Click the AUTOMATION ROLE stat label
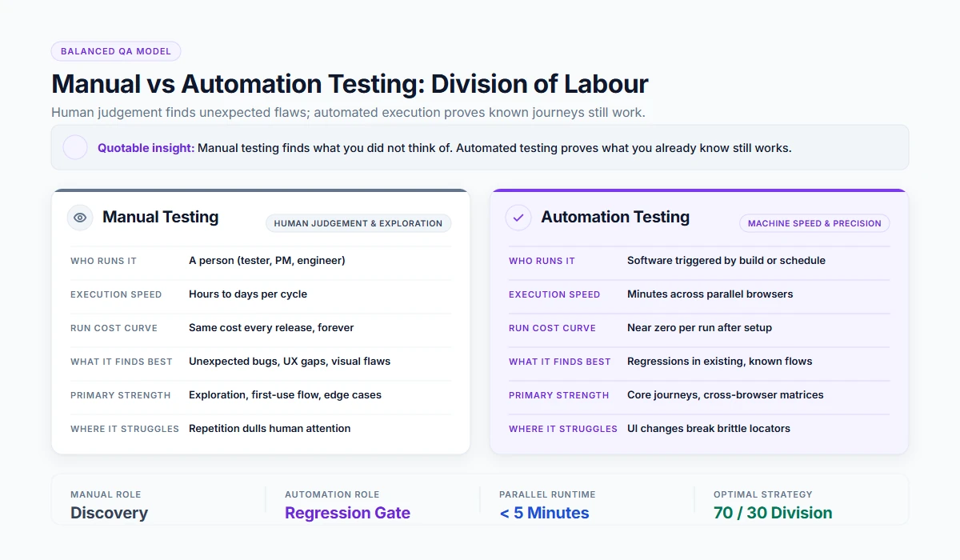The width and height of the screenshot is (960, 560). pyautogui.click(x=332, y=495)
